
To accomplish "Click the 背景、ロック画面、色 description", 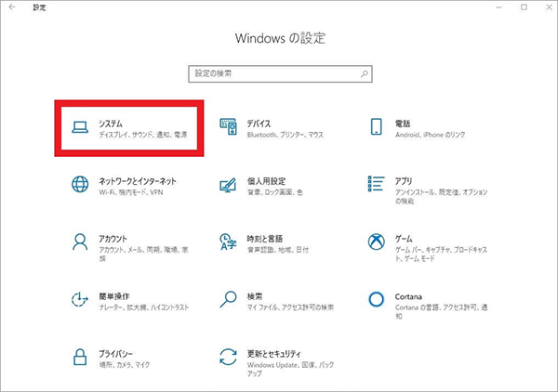I will tap(274, 192).
